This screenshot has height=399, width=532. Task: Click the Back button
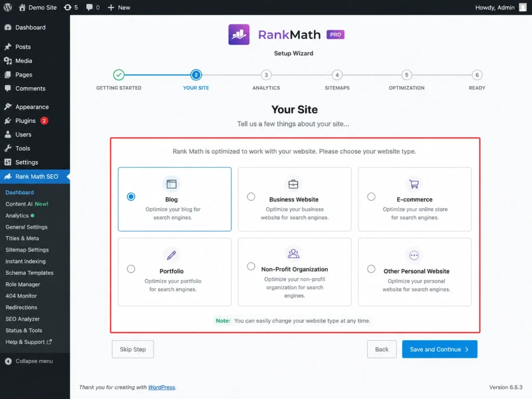pos(382,349)
